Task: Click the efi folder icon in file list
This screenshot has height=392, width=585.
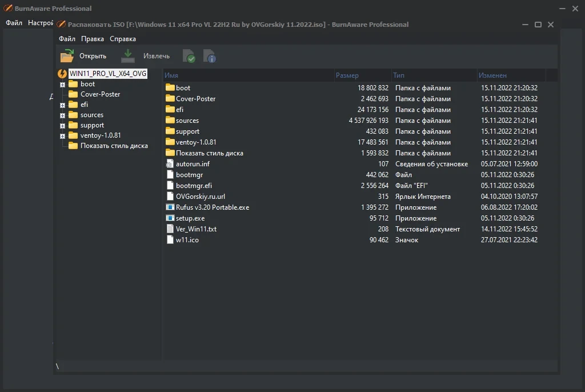Action: point(170,109)
